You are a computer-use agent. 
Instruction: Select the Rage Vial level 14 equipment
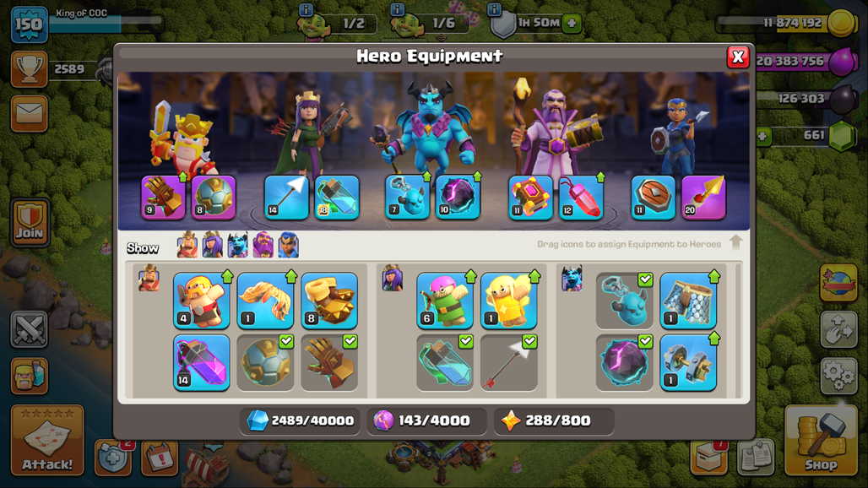tap(202, 363)
